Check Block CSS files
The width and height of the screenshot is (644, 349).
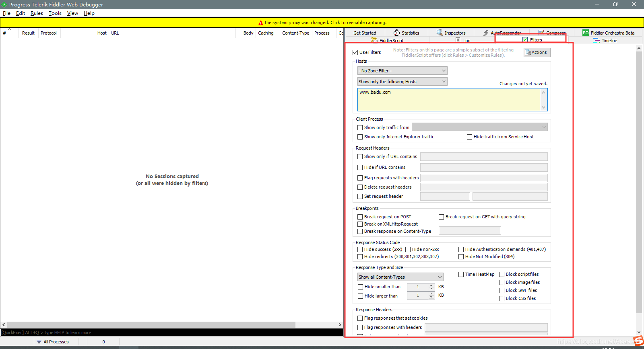point(502,298)
